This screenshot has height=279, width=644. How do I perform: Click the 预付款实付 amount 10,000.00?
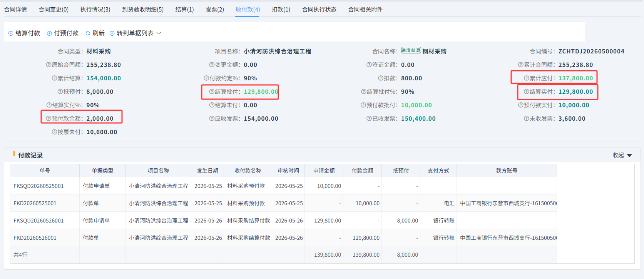pyautogui.click(x=574, y=105)
